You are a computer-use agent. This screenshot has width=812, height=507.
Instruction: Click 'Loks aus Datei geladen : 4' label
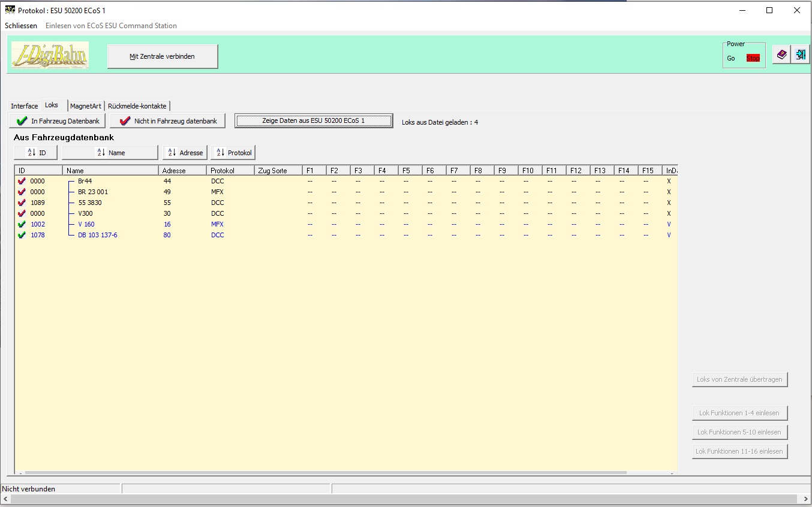click(x=440, y=122)
